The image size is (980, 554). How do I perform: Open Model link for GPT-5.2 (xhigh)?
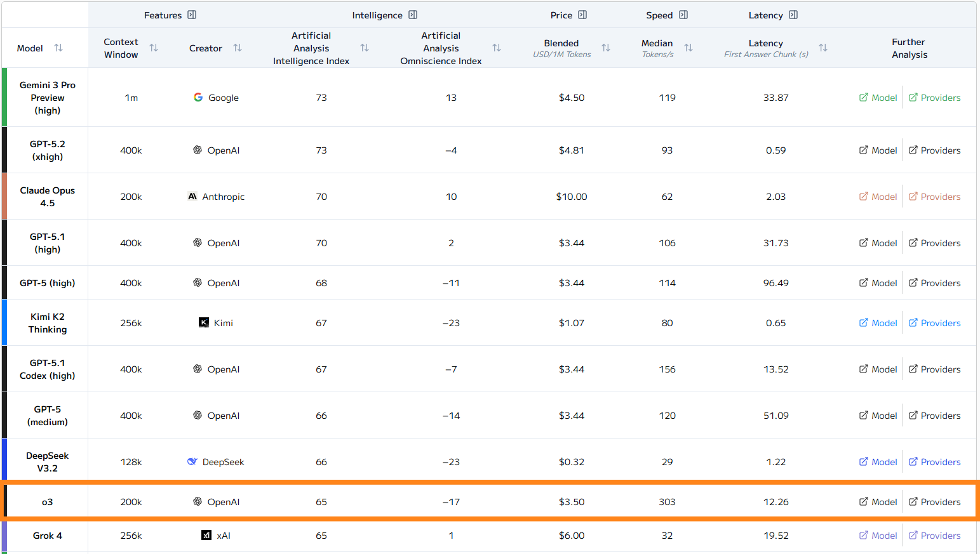878,150
